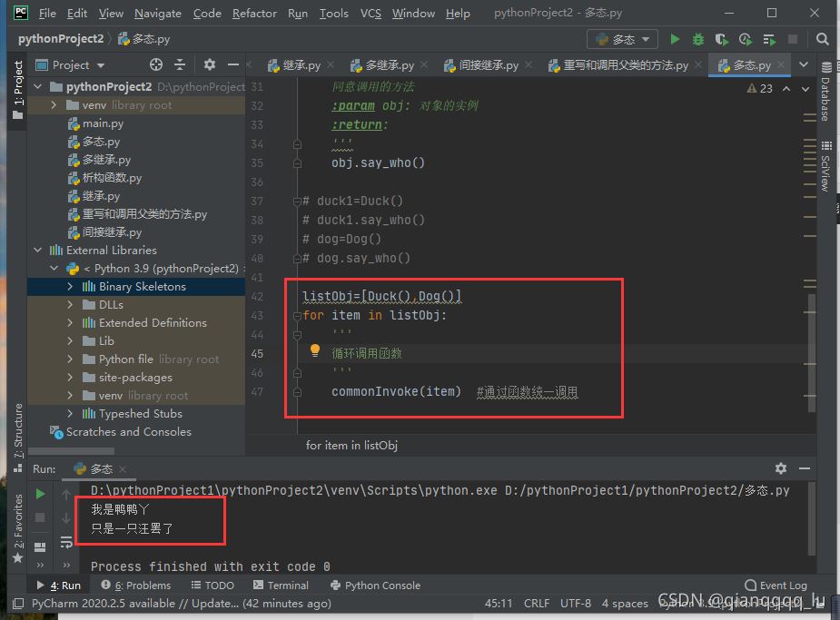Collapse the External Libraries node
The height and width of the screenshot is (620, 840).
click(x=38, y=251)
